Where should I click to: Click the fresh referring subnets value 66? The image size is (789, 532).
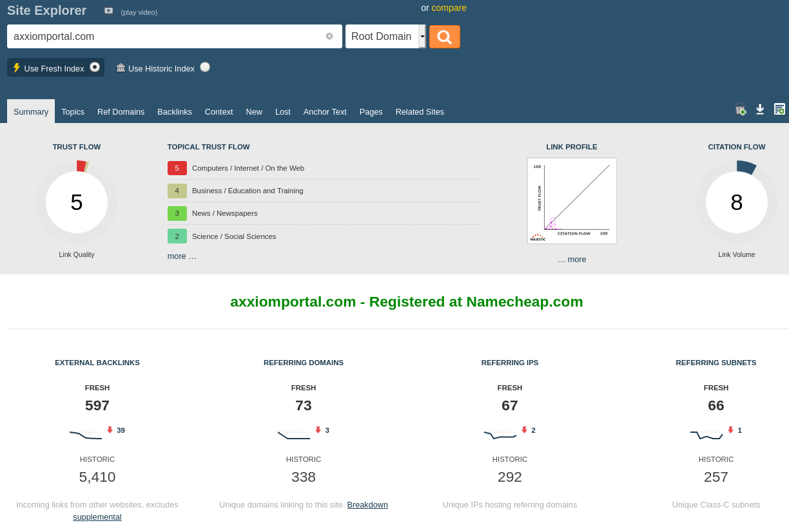tap(716, 406)
